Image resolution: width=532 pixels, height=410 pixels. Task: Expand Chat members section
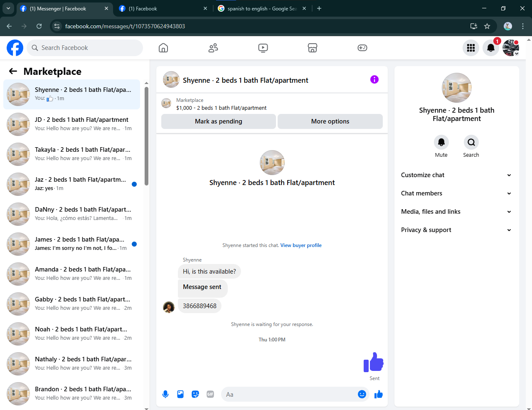(x=456, y=193)
